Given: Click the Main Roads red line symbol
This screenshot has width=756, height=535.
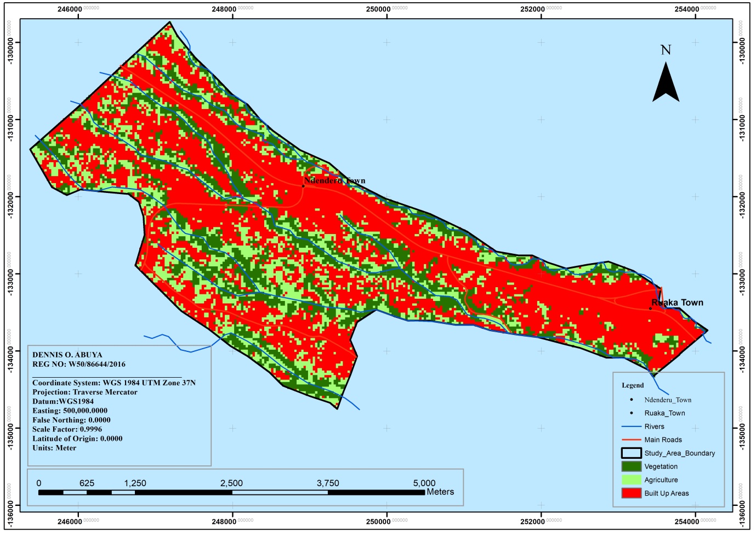Looking at the screenshot, I should pyautogui.click(x=631, y=440).
